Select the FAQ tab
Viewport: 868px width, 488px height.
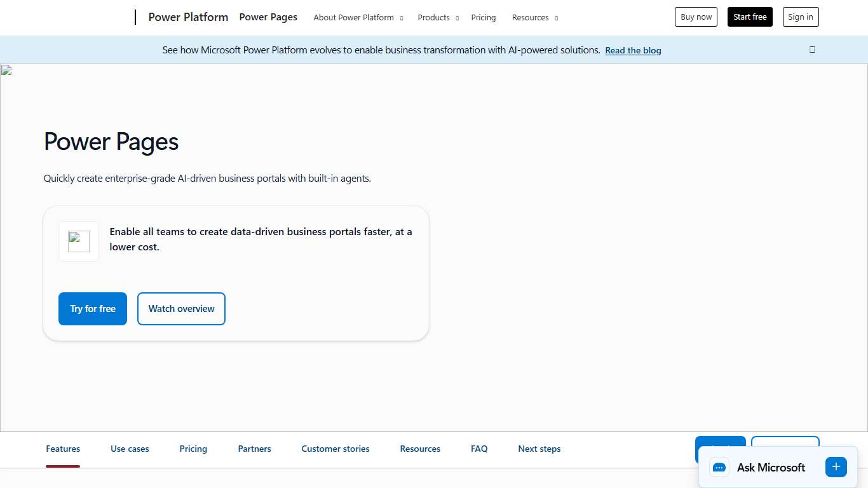coord(479,449)
